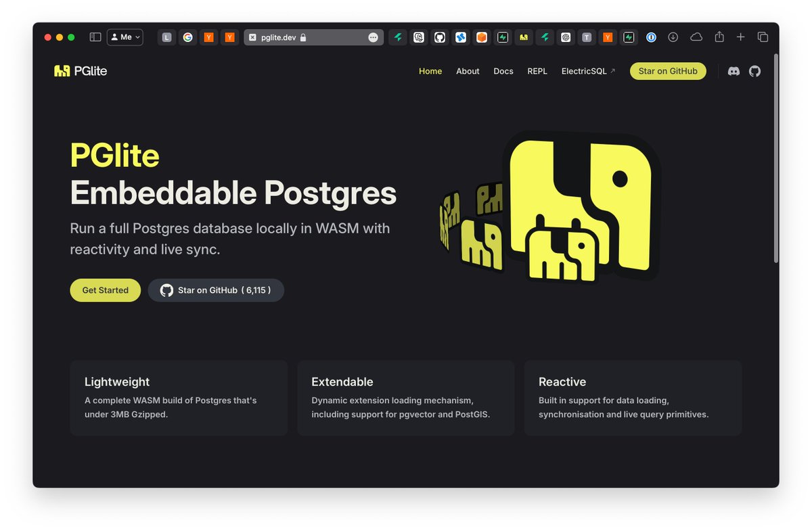The image size is (812, 531).
Task: Open the REPL from the navigation
Action: click(x=537, y=71)
